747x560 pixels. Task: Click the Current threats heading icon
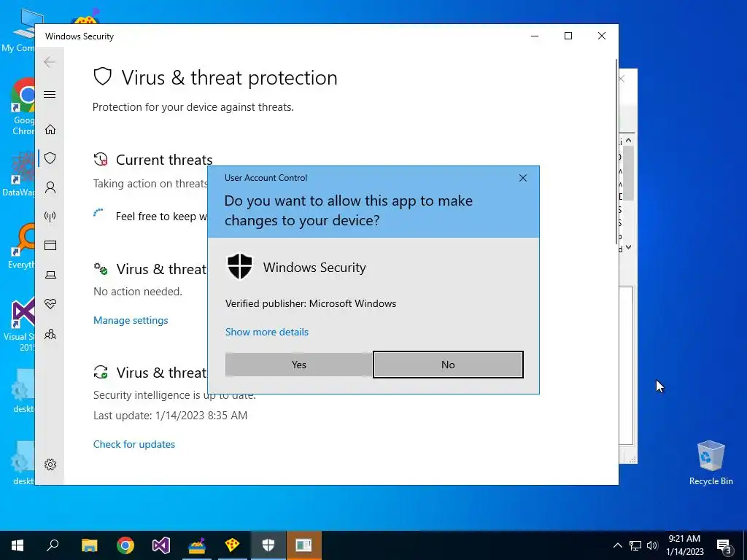click(x=101, y=159)
